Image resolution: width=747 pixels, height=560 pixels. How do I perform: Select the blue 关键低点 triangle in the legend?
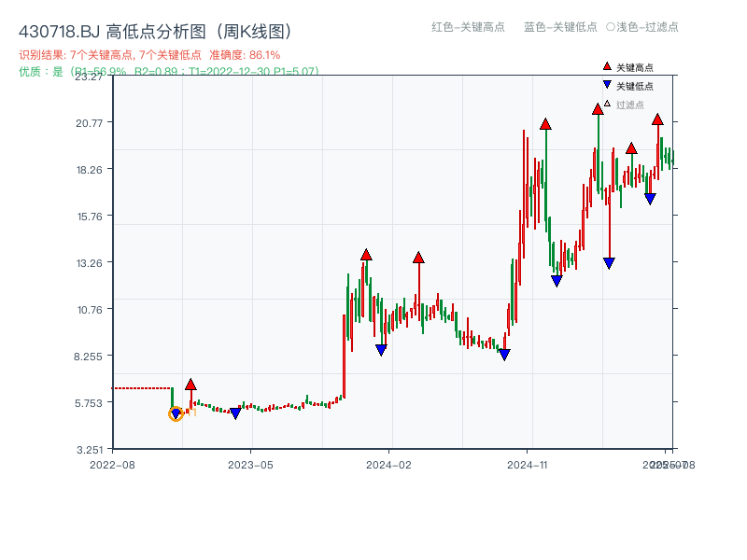coord(605,86)
